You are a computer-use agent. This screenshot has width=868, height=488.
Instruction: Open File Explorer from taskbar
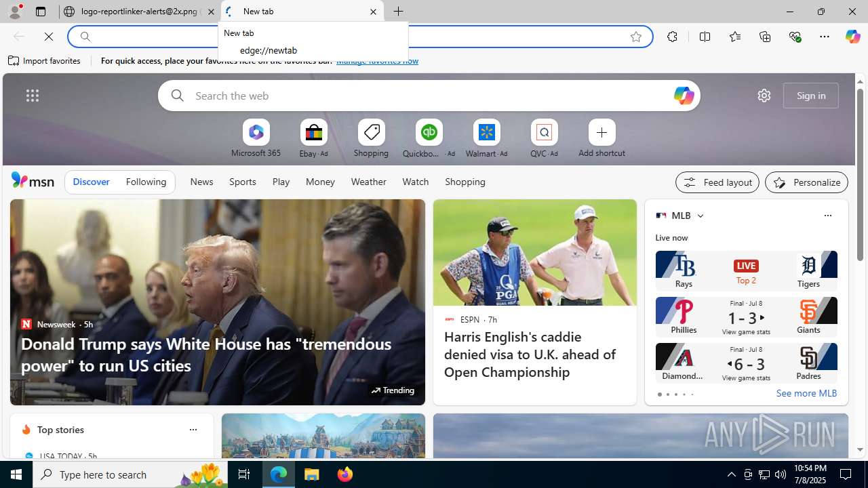pos(312,474)
